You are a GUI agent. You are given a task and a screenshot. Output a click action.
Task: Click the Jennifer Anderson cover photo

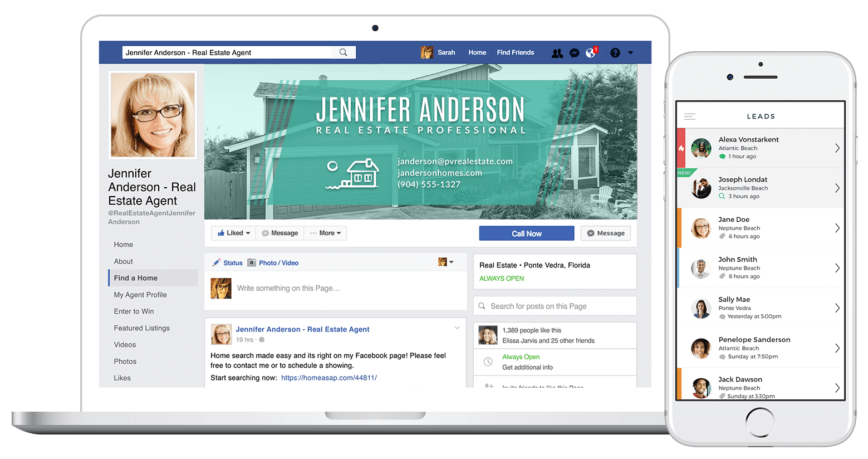(420, 141)
